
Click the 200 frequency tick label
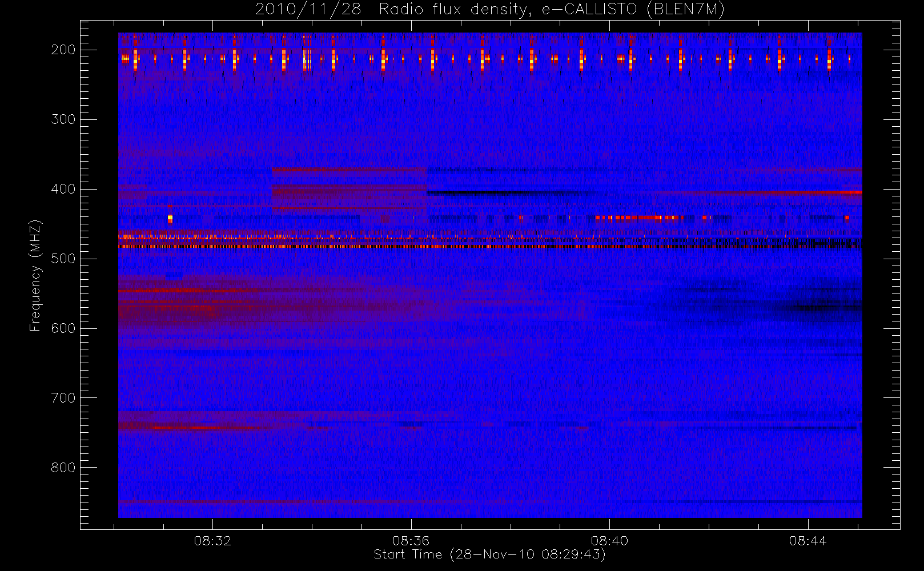(63, 50)
